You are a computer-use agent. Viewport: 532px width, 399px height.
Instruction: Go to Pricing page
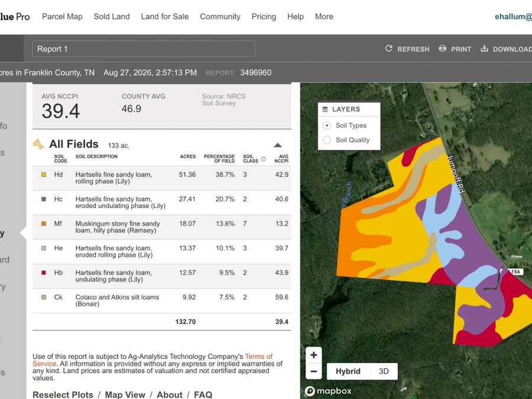coord(264,17)
